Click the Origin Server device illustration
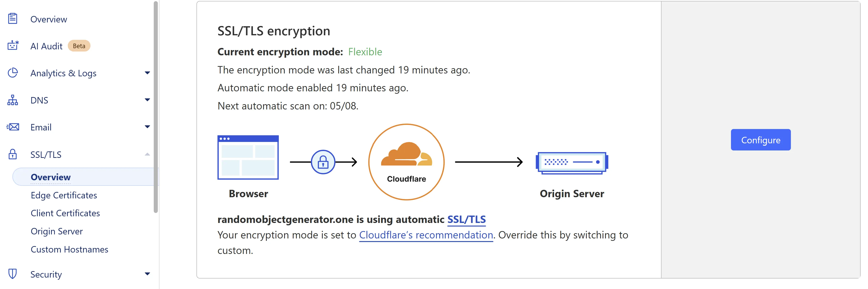This screenshot has height=289, width=868. pos(572,163)
